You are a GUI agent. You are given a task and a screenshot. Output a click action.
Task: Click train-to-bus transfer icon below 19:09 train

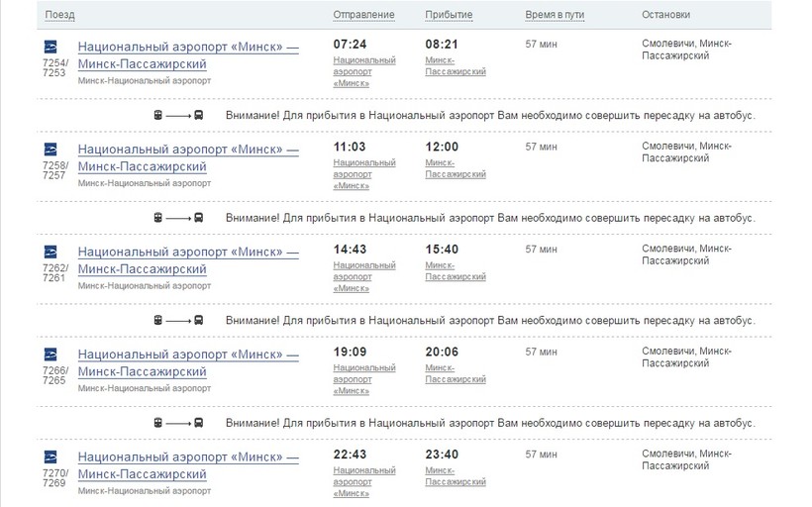click(x=178, y=423)
